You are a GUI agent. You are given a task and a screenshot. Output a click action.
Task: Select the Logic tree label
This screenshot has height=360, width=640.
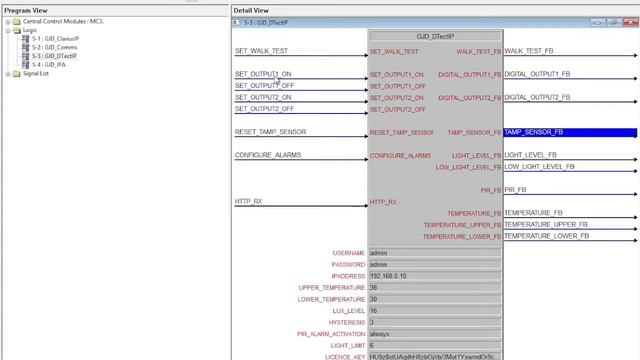[30, 30]
